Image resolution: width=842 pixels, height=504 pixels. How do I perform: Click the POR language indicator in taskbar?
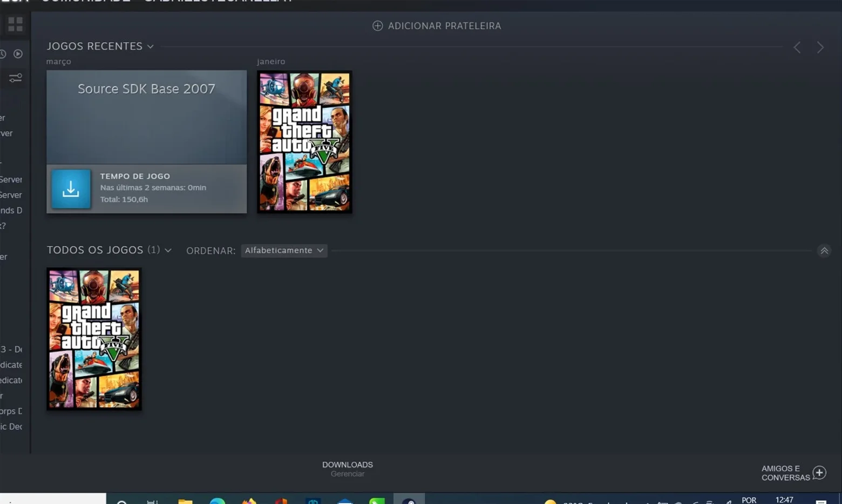(749, 500)
